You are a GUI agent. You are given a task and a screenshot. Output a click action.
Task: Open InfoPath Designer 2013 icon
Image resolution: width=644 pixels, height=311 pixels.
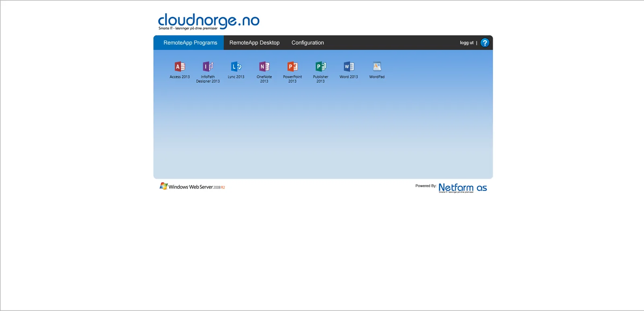click(x=208, y=67)
